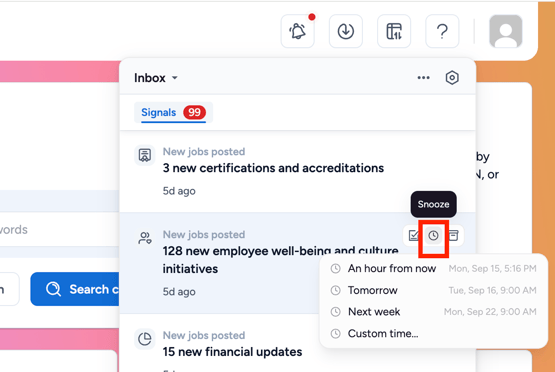
Task: Click 'Mon, Sep 22, 9:00 AM' timestamp
Action: [x=490, y=312]
